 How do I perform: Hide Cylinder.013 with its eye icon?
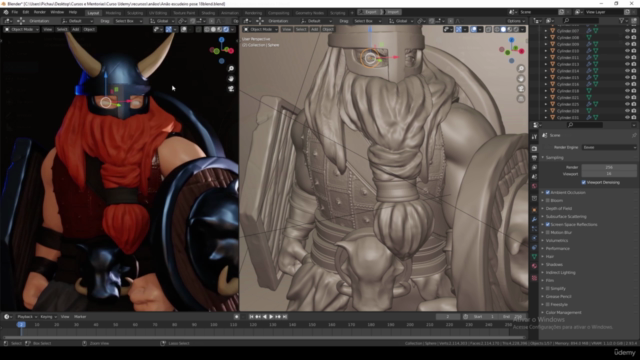[627, 64]
